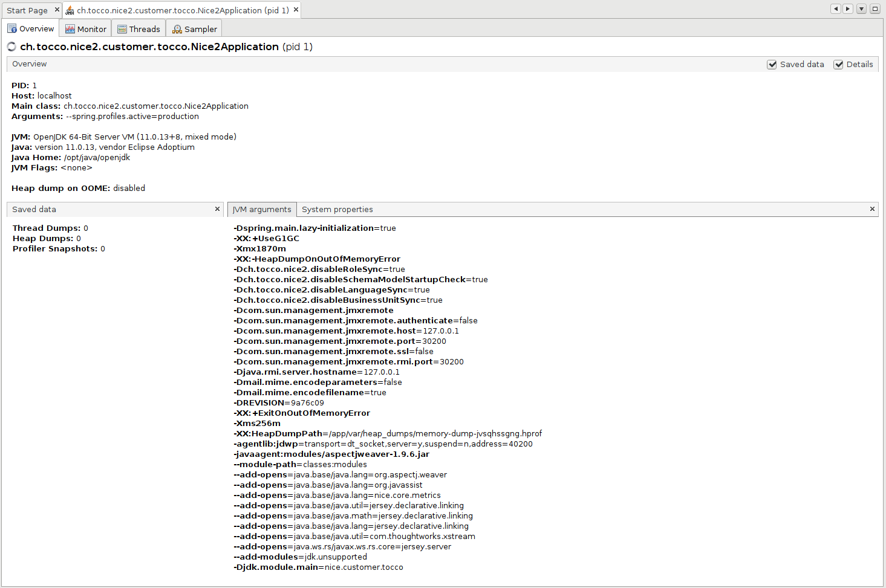Uncheck the Details checkbox
886x588 pixels.
point(838,65)
